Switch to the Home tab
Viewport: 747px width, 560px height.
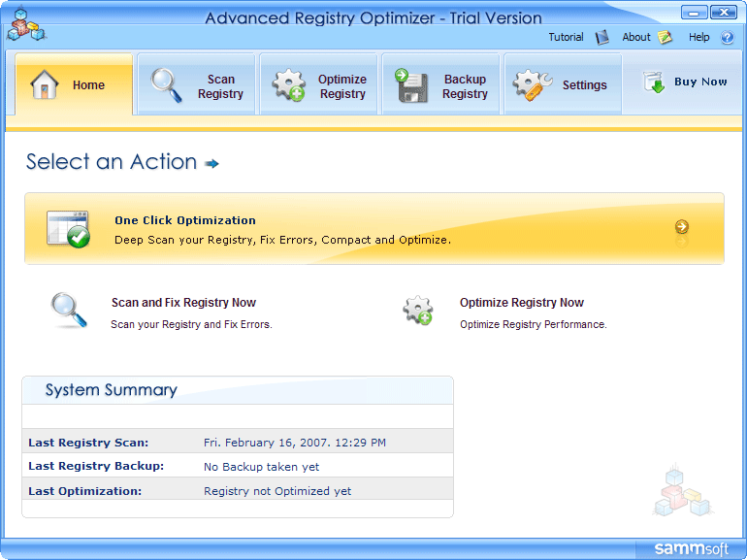[x=74, y=84]
